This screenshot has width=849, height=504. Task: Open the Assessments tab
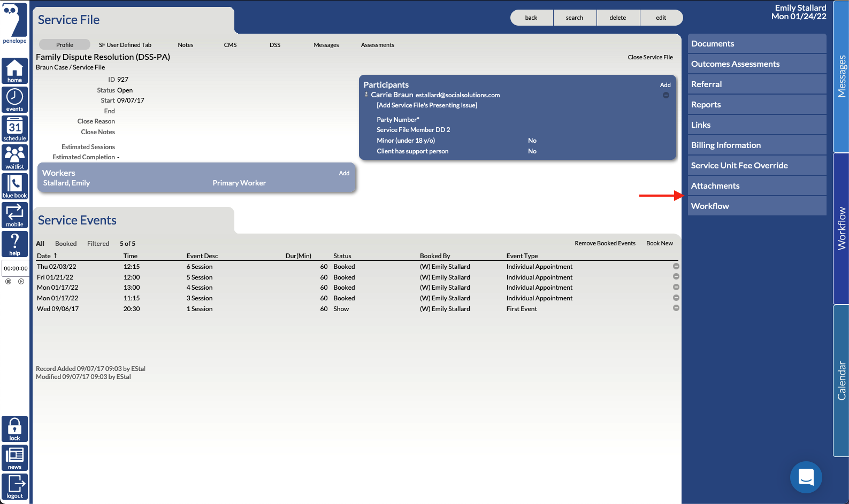coord(378,45)
